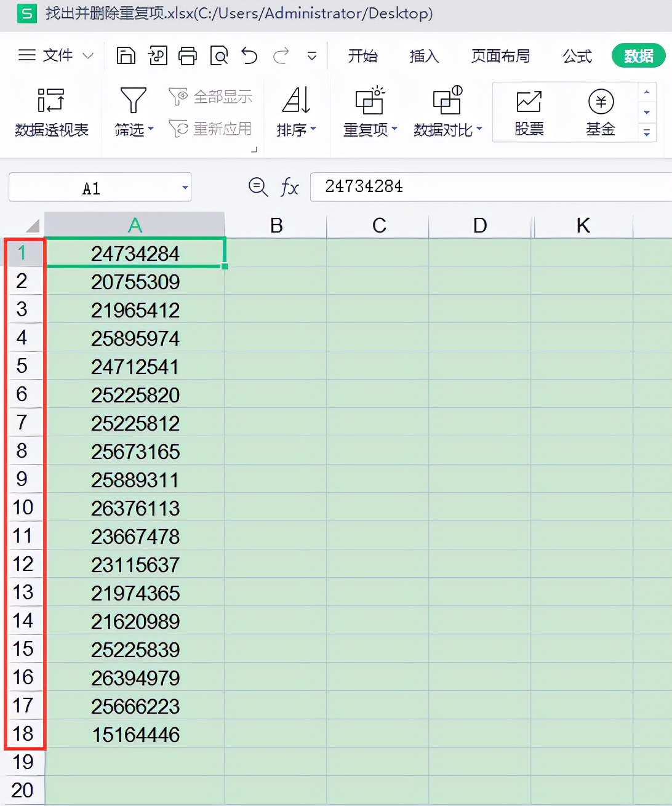Click cell containing 15164446

[x=135, y=734]
